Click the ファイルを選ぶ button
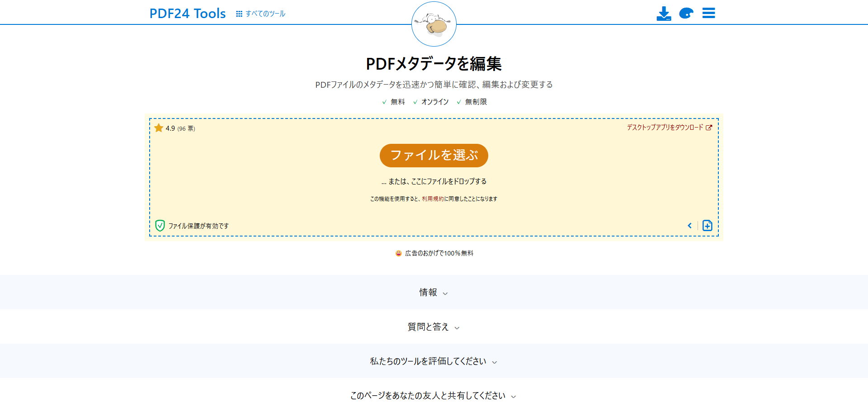 [x=434, y=156]
